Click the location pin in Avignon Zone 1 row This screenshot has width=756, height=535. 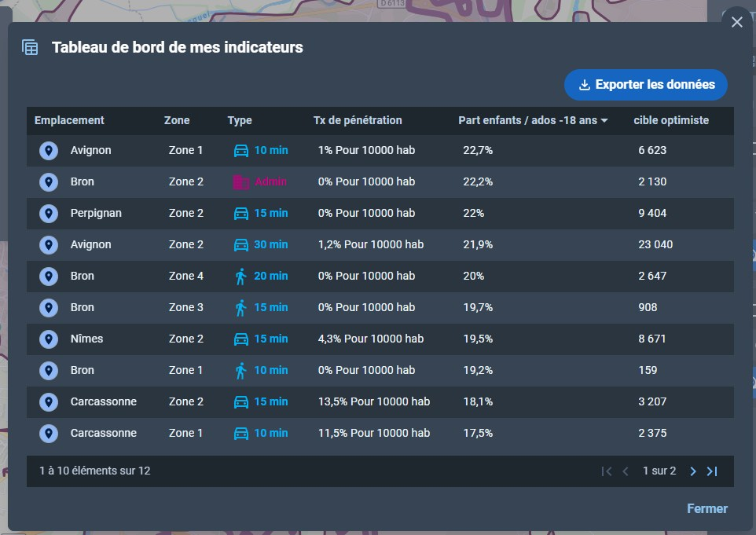[x=48, y=151]
